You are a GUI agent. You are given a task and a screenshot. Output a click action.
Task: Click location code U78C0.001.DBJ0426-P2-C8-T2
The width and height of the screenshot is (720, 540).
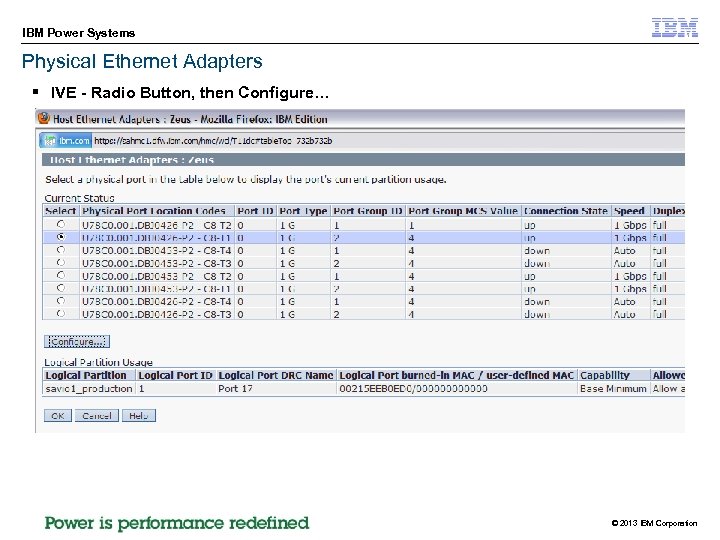157,225
